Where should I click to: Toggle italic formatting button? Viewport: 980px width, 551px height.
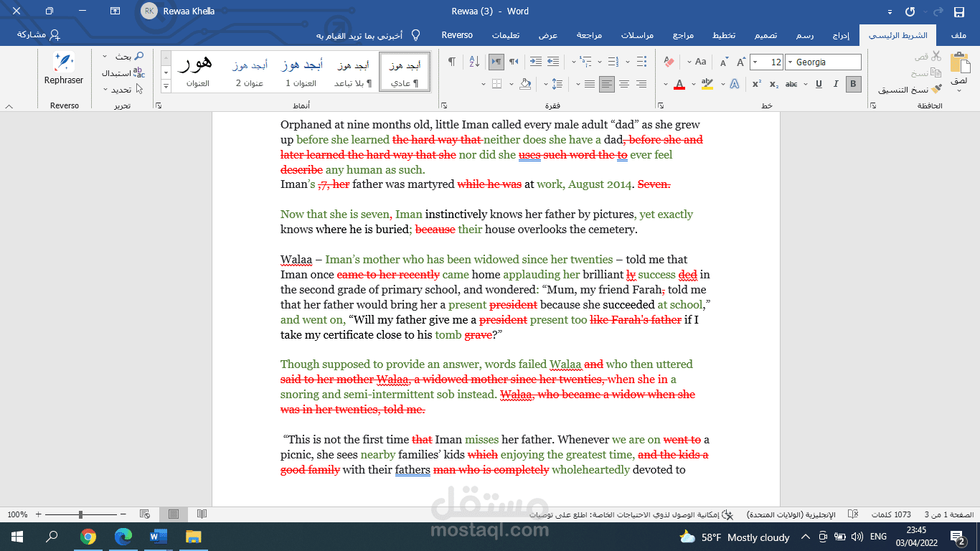point(836,84)
